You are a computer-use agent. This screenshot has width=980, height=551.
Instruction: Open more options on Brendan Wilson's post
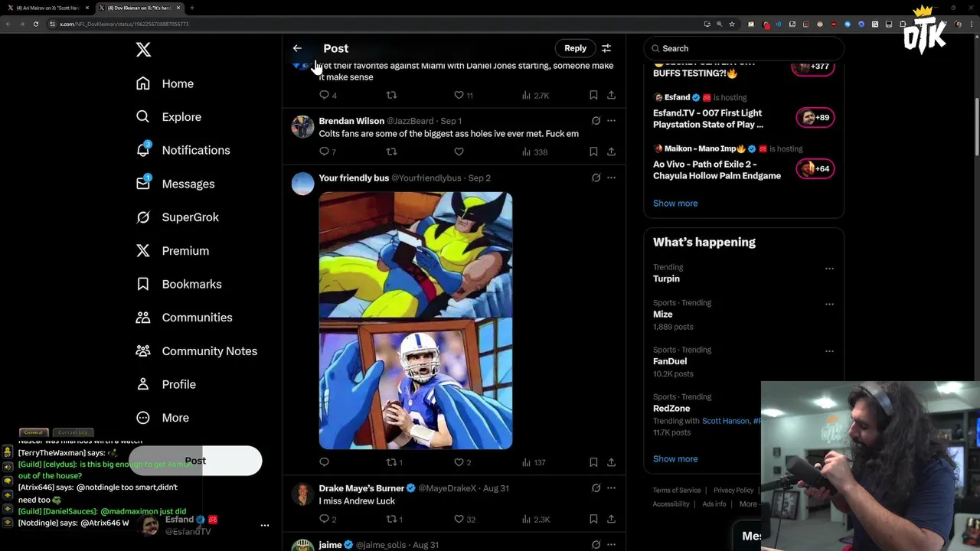pos(611,121)
